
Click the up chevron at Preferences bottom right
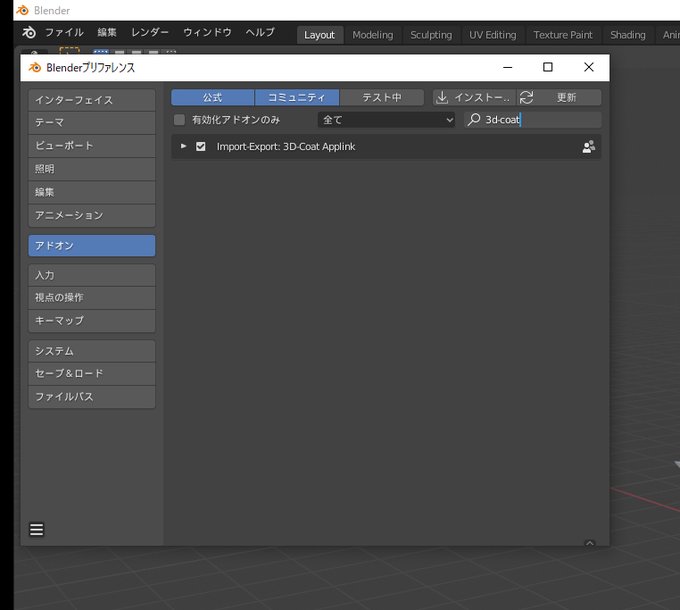(589, 543)
